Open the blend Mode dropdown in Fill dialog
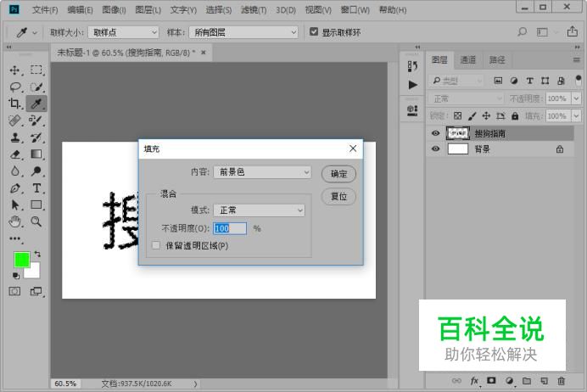 click(259, 210)
